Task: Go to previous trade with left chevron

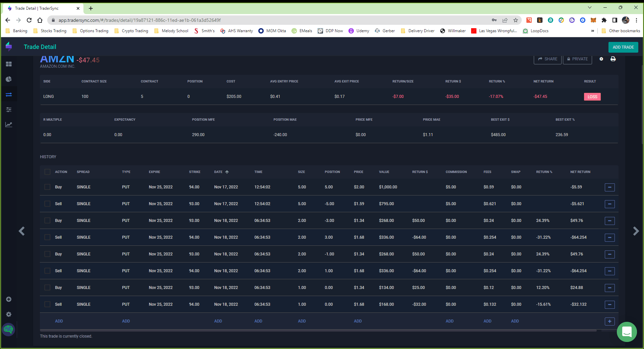Action: point(22,231)
